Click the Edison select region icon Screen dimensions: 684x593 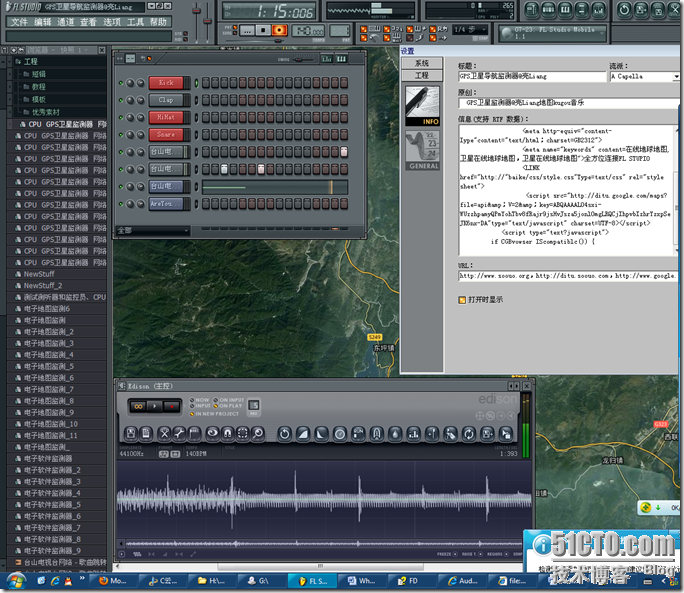[243, 433]
